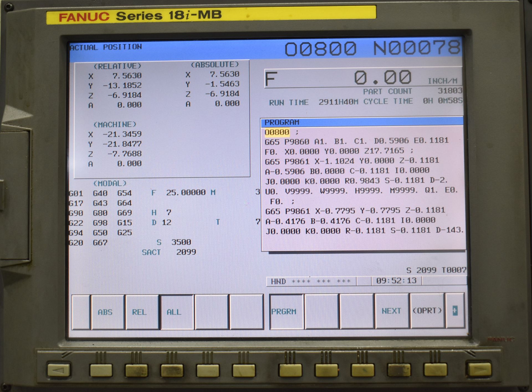Tap the clock readout 09:52:13

396,281
